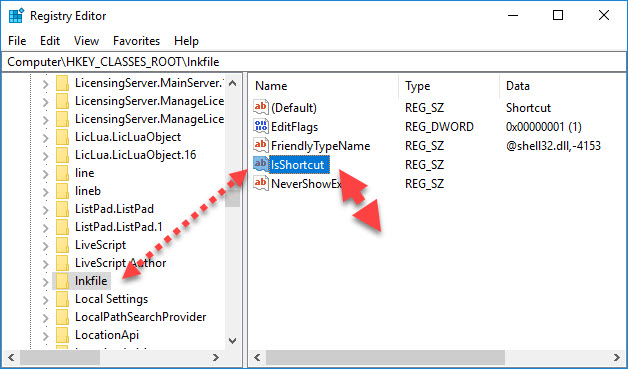Screen dimensions: 628x369
Task: Expand the lnkfile key
Action: point(46,282)
